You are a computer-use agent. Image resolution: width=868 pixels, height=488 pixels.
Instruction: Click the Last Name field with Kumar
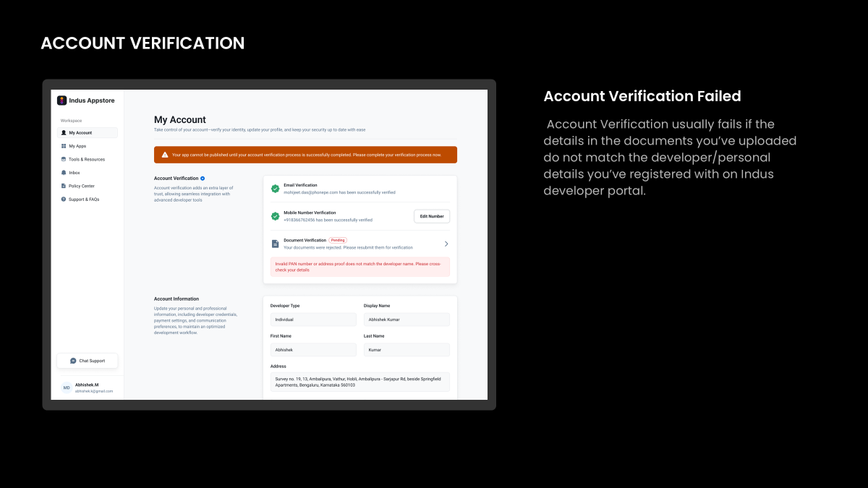click(407, 349)
